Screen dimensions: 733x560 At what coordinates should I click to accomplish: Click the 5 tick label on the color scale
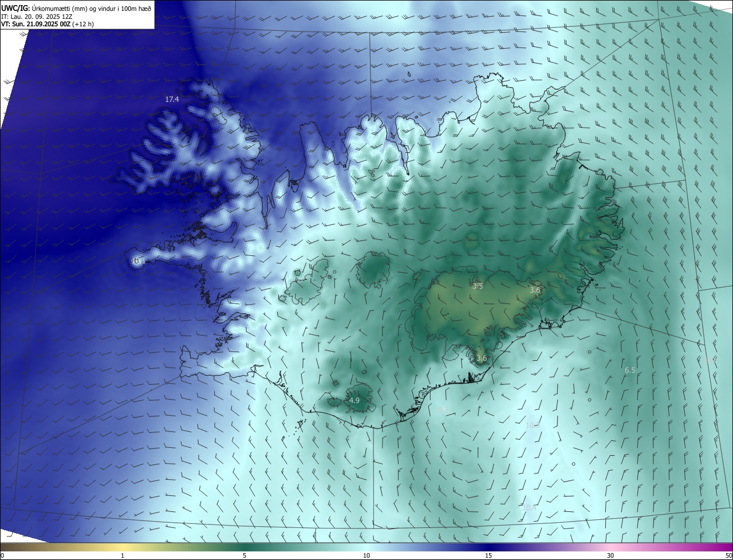[245, 556]
